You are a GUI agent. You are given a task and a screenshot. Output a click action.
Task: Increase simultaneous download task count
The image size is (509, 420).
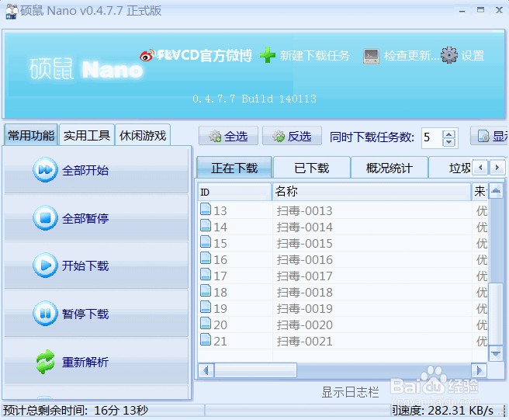coord(449,134)
